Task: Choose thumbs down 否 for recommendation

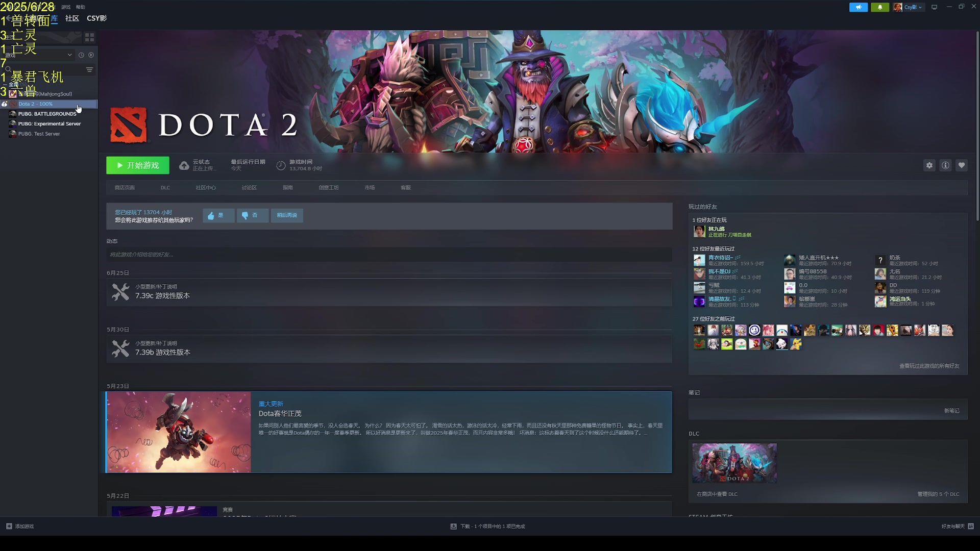Action: (252, 215)
